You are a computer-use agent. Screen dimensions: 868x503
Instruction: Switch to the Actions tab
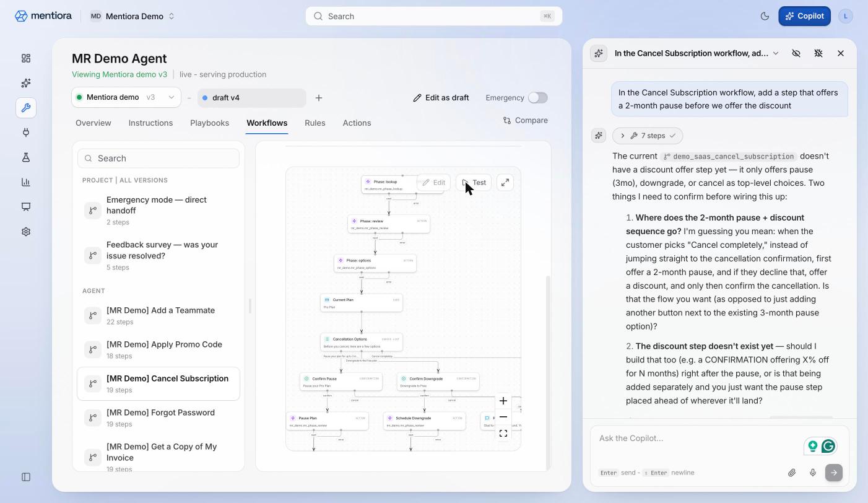(x=357, y=123)
